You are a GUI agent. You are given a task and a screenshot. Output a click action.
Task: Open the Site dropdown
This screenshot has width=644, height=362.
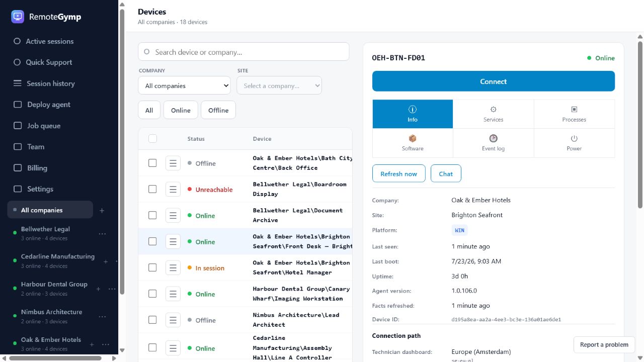pos(279,85)
